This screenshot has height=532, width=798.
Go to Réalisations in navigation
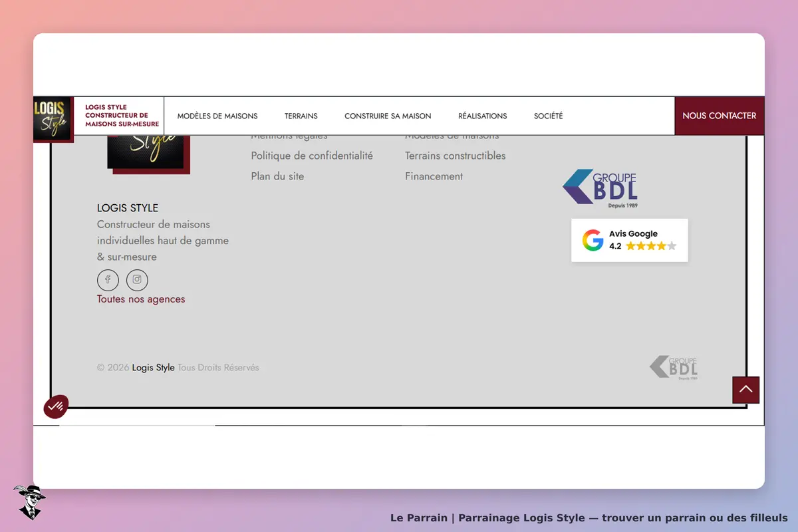[483, 116]
